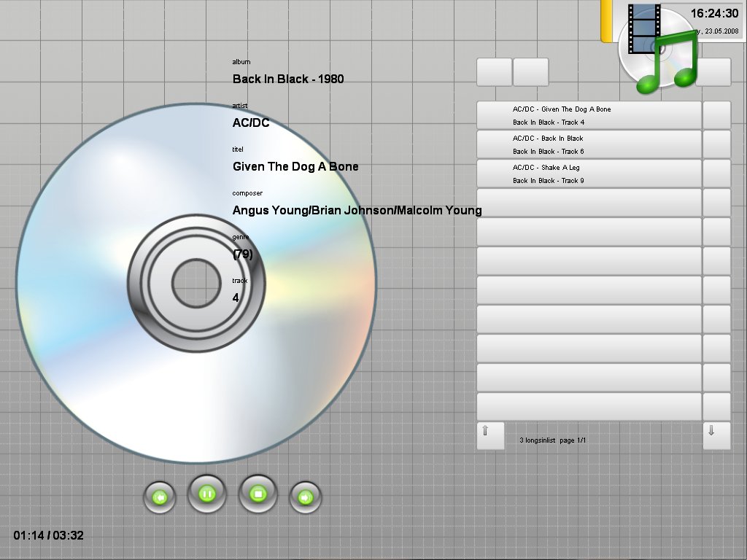Image resolution: width=747 pixels, height=560 pixels.
Task: Select playlist entry "Back In Black - Track 4"
Action: tap(589, 115)
